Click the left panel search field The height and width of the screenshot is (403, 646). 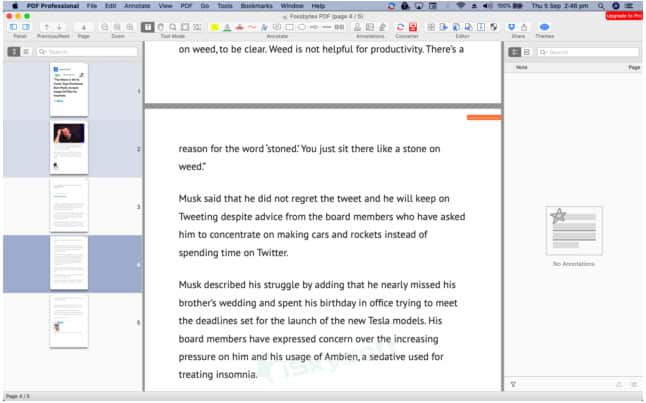pos(87,52)
